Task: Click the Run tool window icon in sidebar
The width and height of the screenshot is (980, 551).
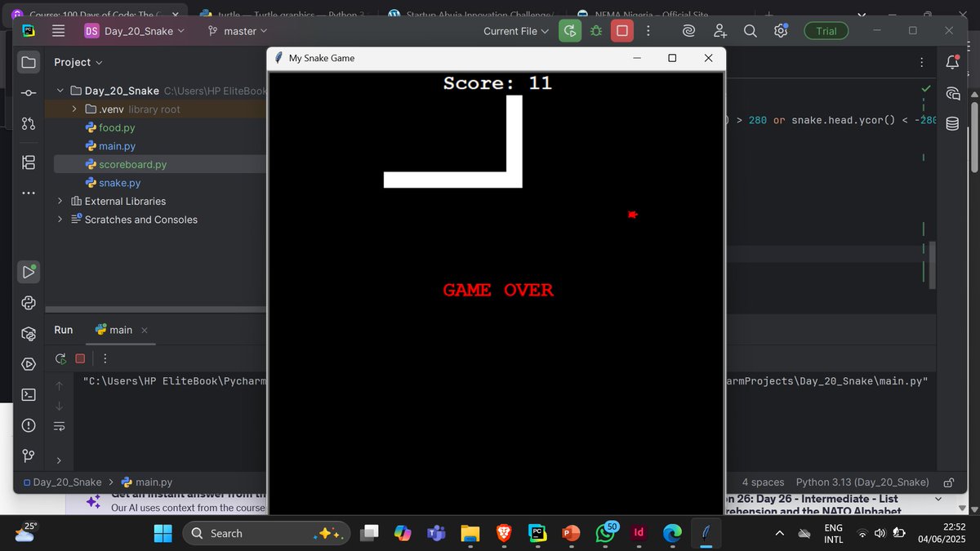Action: 29,272
